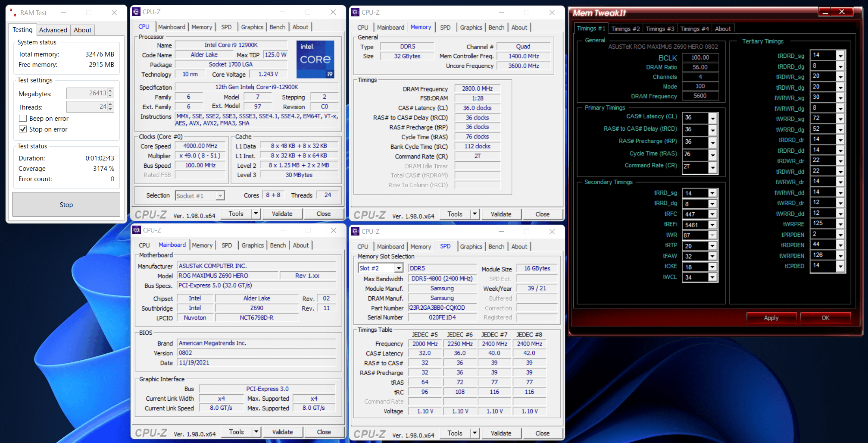The width and height of the screenshot is (868, 443).
Task: Open the tRDRD_sg dropdown in Tertiary Timings
Action: coord(840,56)
